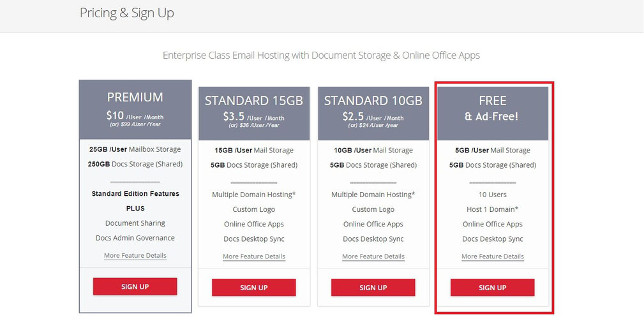Image resolution: width=644 pixels, height=333 pixels.
Task: Click 'Docs Admin Governance' feature
Action: click(x=135, y=238)
